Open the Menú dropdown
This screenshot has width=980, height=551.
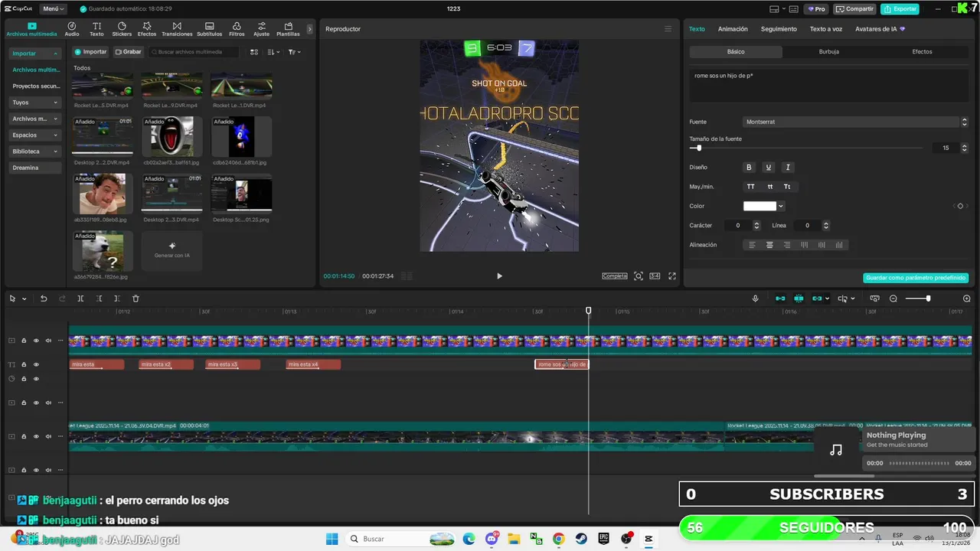coord(53,9)
